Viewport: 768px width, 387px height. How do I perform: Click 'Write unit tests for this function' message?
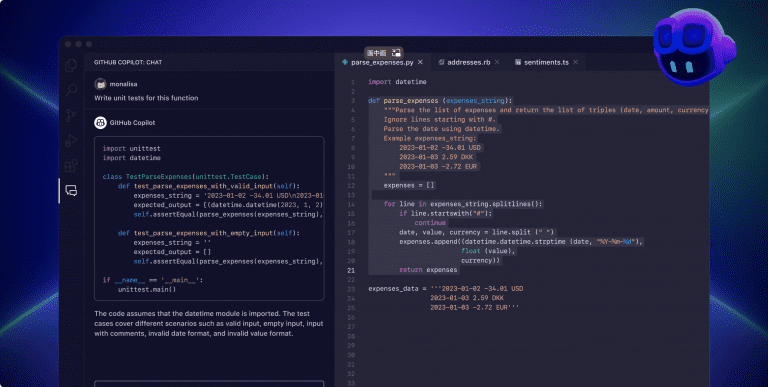click(x=146, y=98)
